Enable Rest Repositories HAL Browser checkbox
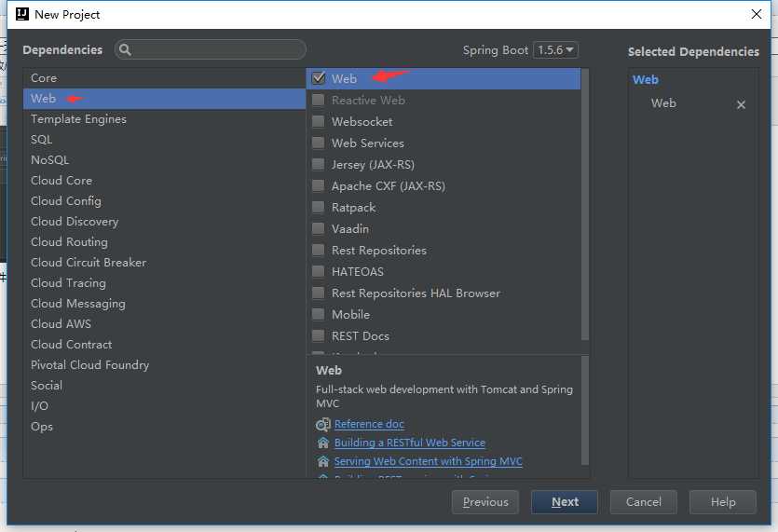 (318, 293)
